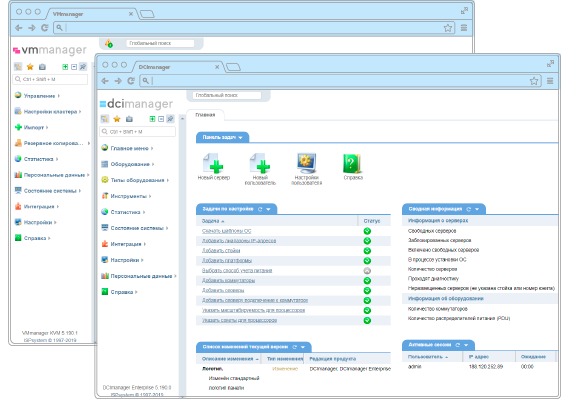Screen dimensions: 569x399
Task: Switch to the Главная tab
Action: tap(205, 115)
